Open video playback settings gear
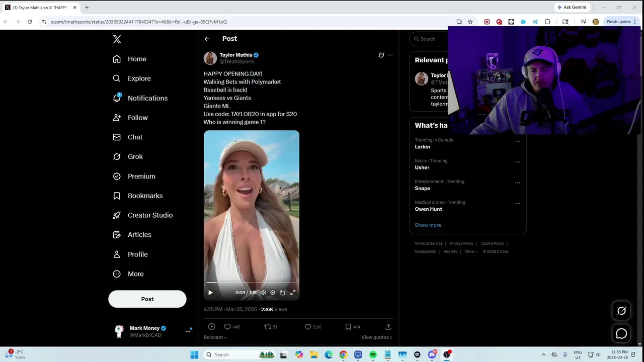 [273, 293]
